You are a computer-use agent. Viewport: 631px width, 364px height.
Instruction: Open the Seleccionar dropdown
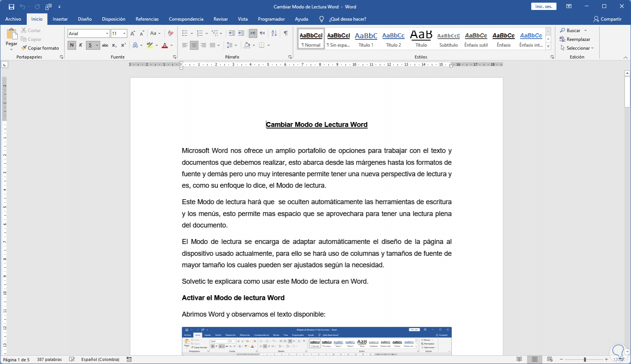(577, 48)
